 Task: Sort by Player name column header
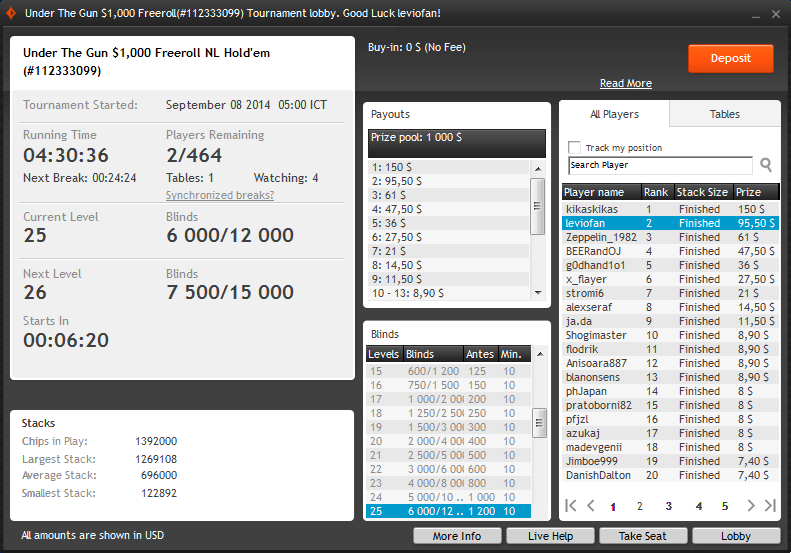[x=601, y=192]
